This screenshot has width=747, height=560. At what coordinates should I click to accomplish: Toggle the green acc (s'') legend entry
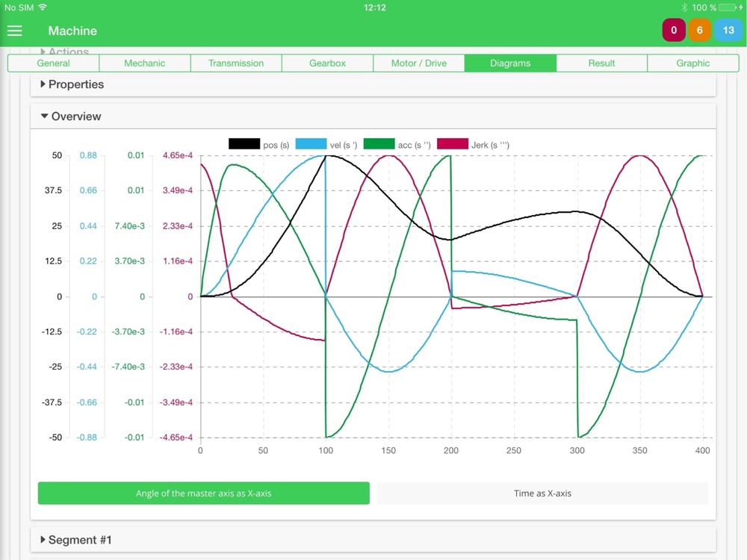(x=397, y=144)
